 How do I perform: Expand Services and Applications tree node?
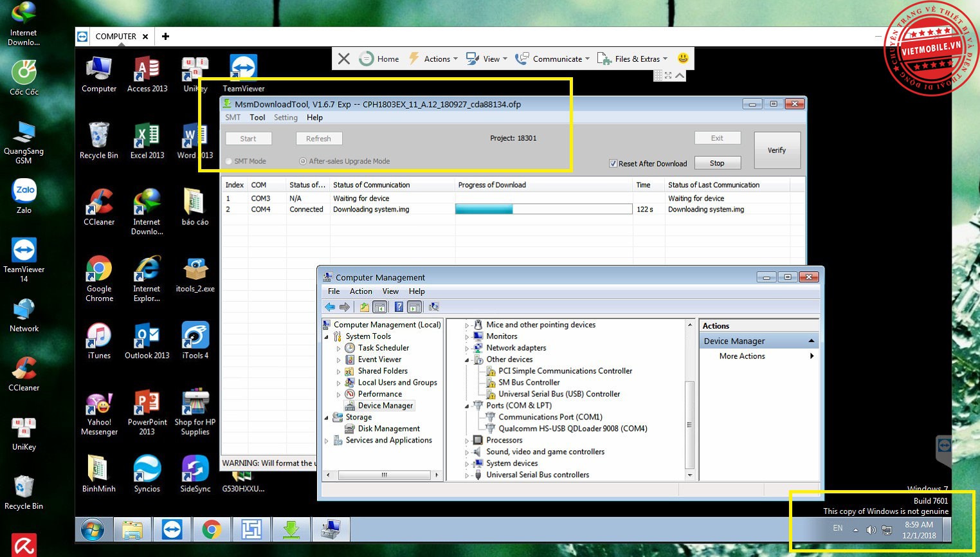coord(327,441)
